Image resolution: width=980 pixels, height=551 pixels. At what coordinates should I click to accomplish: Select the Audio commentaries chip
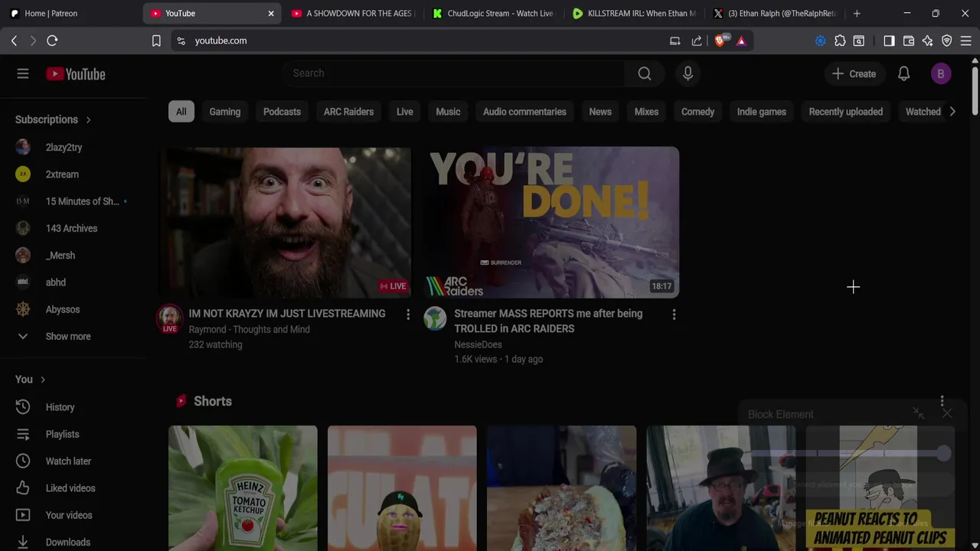click(x=524, y=112)
